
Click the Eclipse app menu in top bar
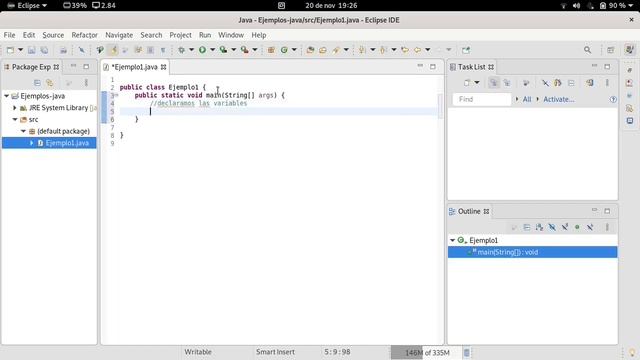27,5
